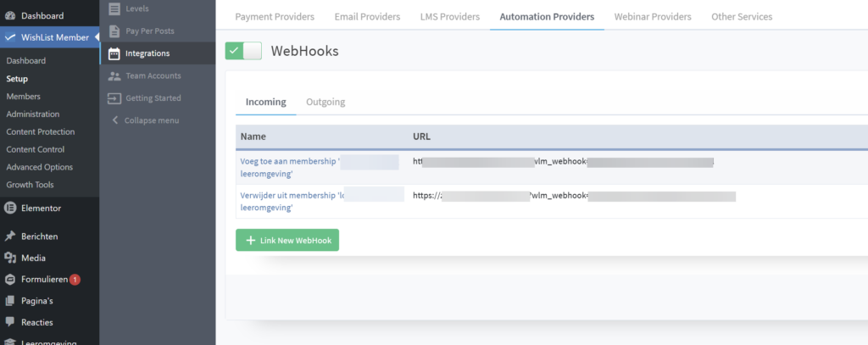Screen dimensions: 868x345
Task: Click the Berichten pin icon
Action: [x=10, y=236]
